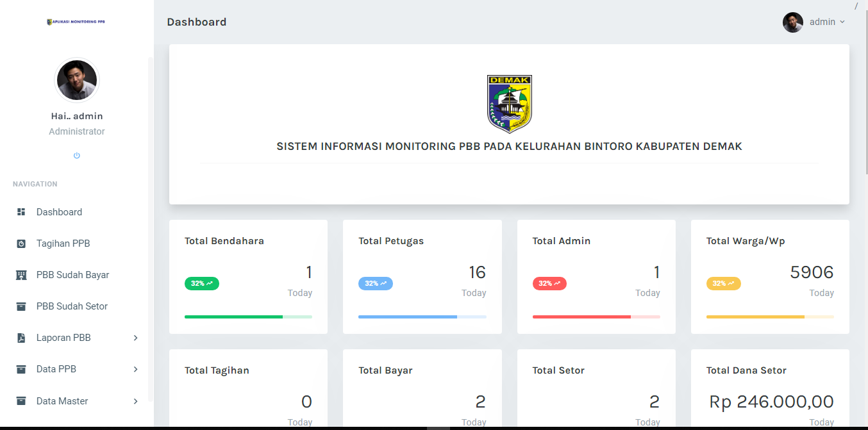868x430 pixels.
Task: Click the sidebar profile photo
Action: click(77, 80)
